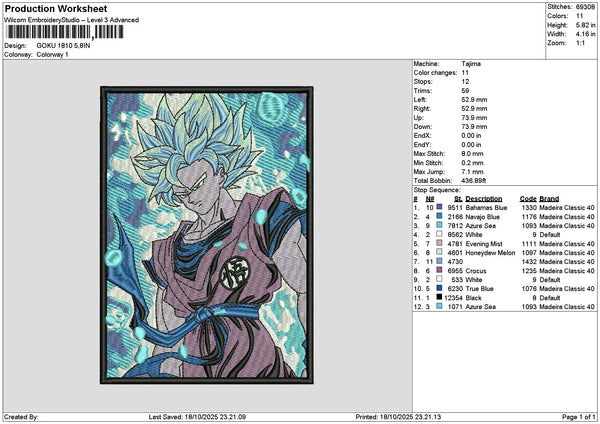Image resolution: width=600 pixels, height=424 pixels.
Task: Click the Right measurement label
Action: (422, 109)
